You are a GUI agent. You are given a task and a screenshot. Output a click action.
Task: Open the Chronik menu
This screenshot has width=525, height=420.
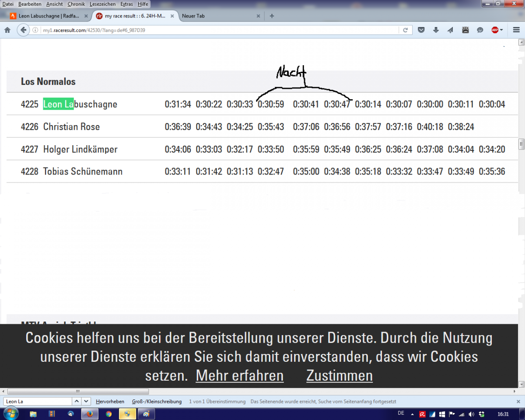click(x=76, y=4)
